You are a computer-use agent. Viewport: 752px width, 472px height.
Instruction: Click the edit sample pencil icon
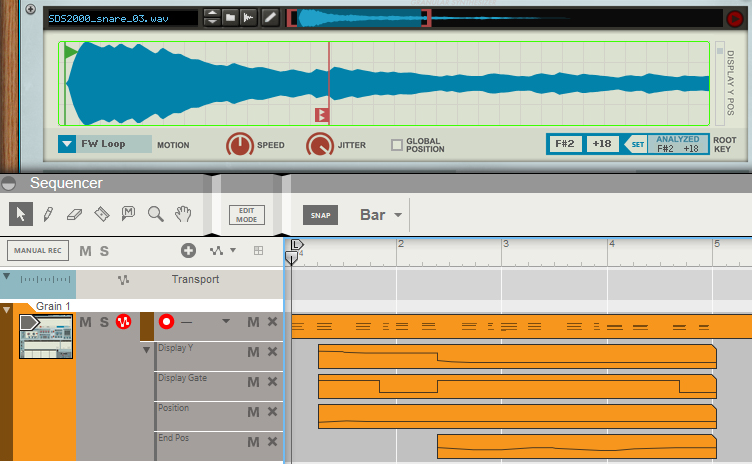(x=270, y=18)
